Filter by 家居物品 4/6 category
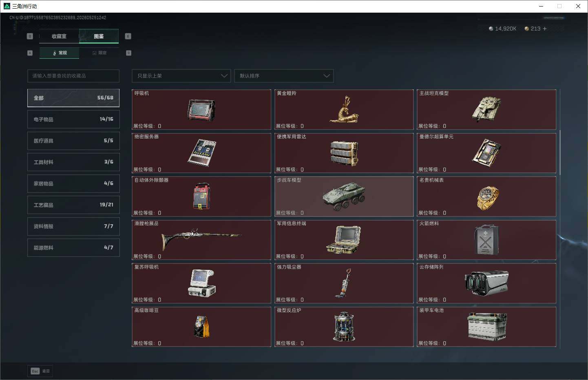The image size is (588, 380). pyautogui.click(x=73, y=183)
